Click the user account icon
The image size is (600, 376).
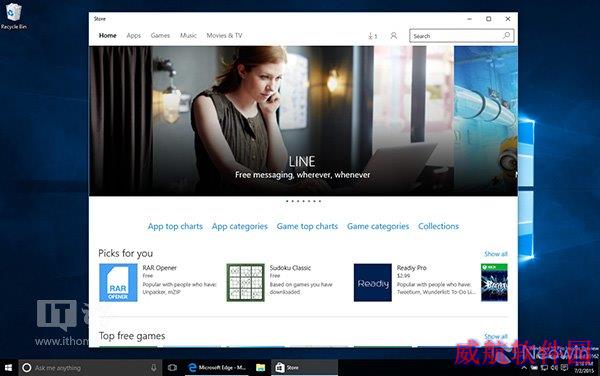coord(393,36)
